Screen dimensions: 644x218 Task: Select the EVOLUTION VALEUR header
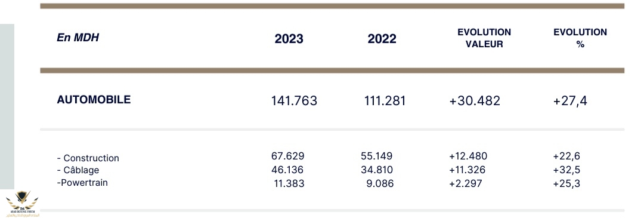484,38
